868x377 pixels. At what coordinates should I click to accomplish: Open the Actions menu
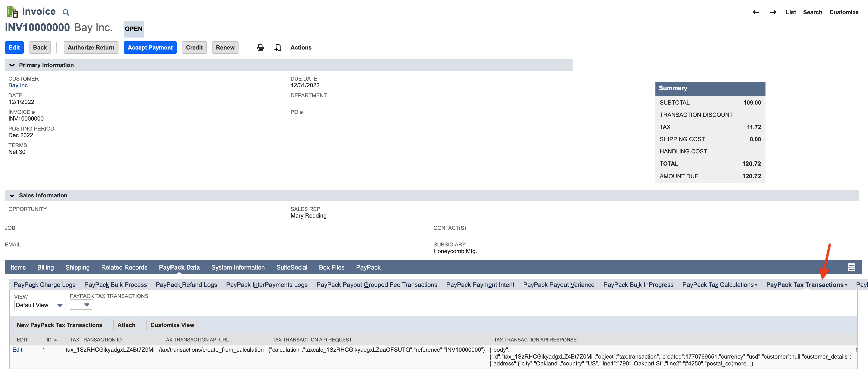tap(301, 47)
